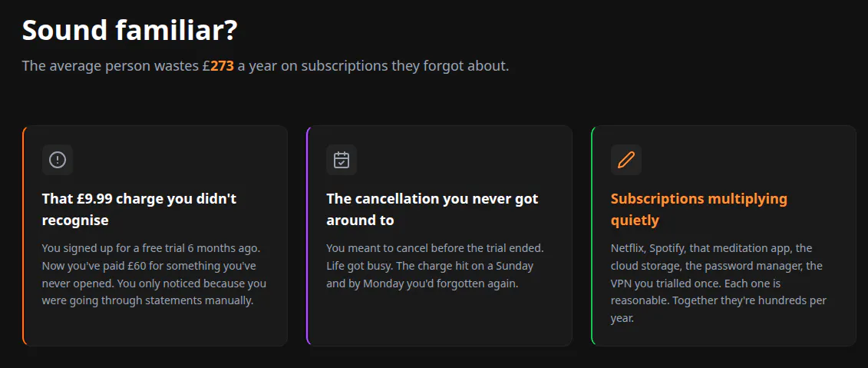Click the 'average person wastes' subtitle text
The height and width of the screenshot is (368, 868).
tap(122, 66)
